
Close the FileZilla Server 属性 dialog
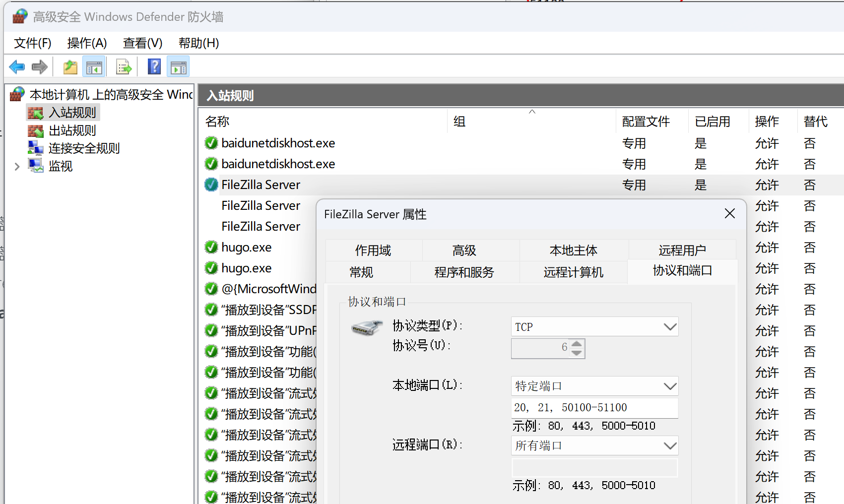coord(730,214)
